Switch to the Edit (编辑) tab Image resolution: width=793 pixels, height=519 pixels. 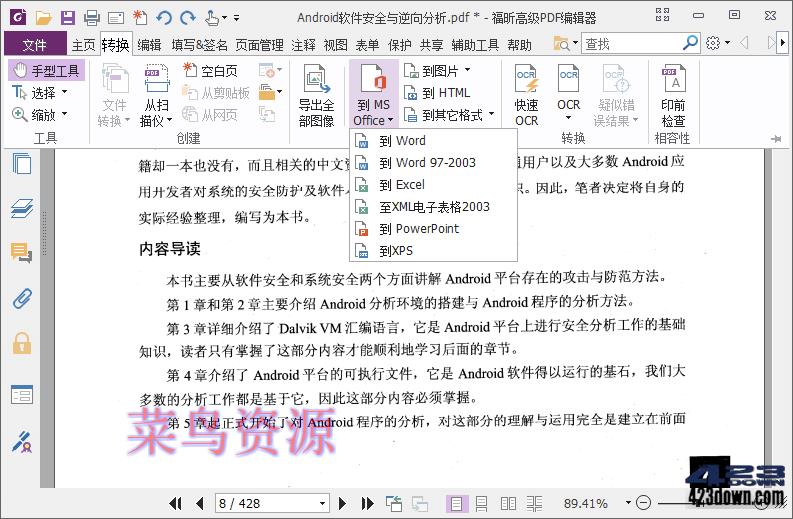(149, 45)
